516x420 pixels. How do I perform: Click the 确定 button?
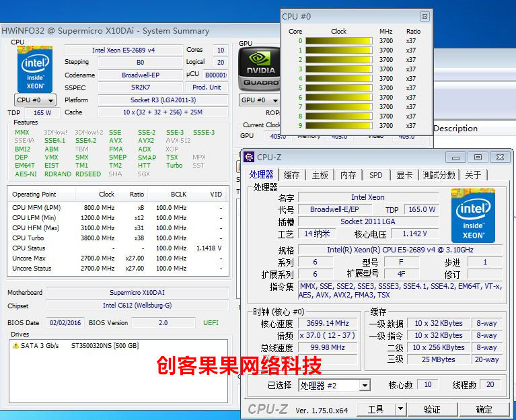484,409
